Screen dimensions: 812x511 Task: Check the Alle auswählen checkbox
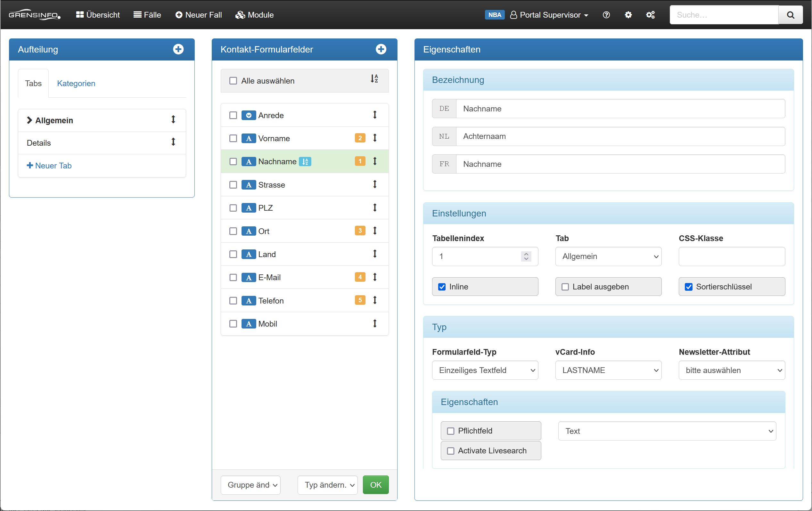(233, 81)
